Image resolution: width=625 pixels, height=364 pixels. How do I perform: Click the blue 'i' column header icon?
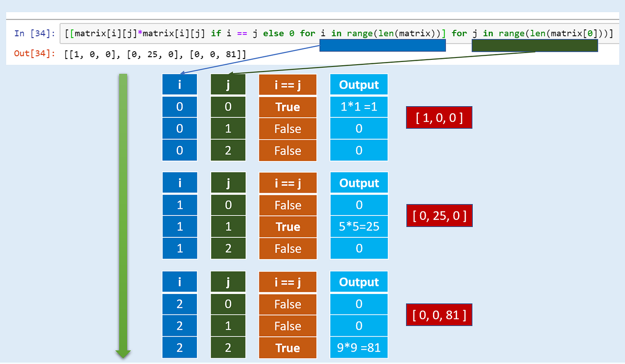point(179,84)
